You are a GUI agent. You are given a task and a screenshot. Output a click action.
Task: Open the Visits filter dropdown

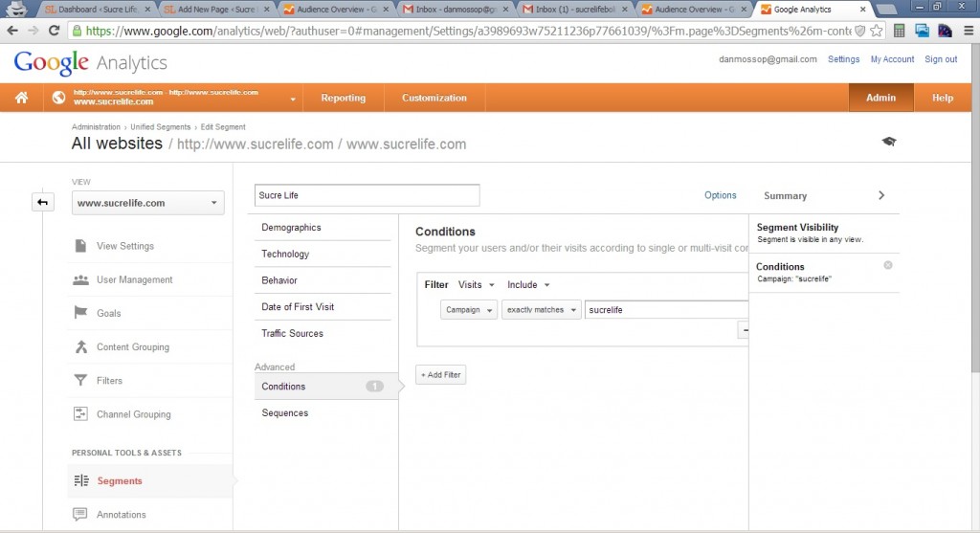(x=476, y=284)
